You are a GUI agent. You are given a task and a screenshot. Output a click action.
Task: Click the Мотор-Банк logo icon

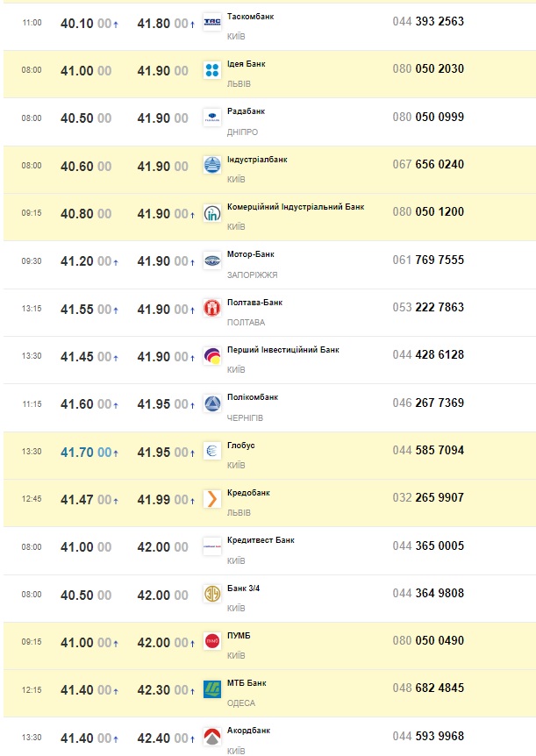(211, 260)
